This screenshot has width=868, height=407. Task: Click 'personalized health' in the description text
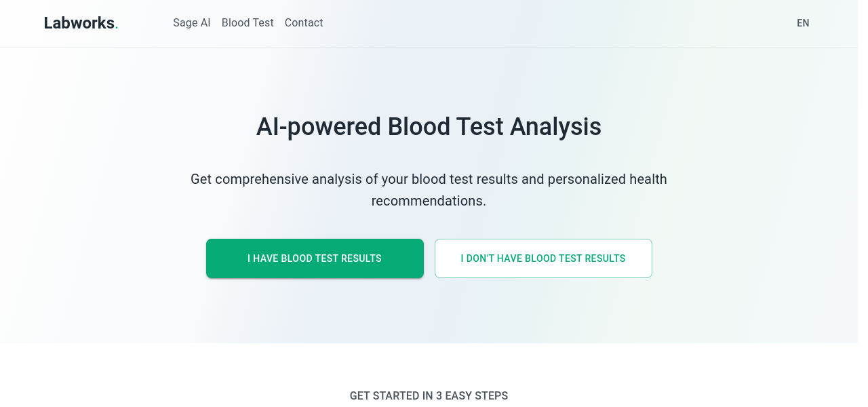coord(607,179)
